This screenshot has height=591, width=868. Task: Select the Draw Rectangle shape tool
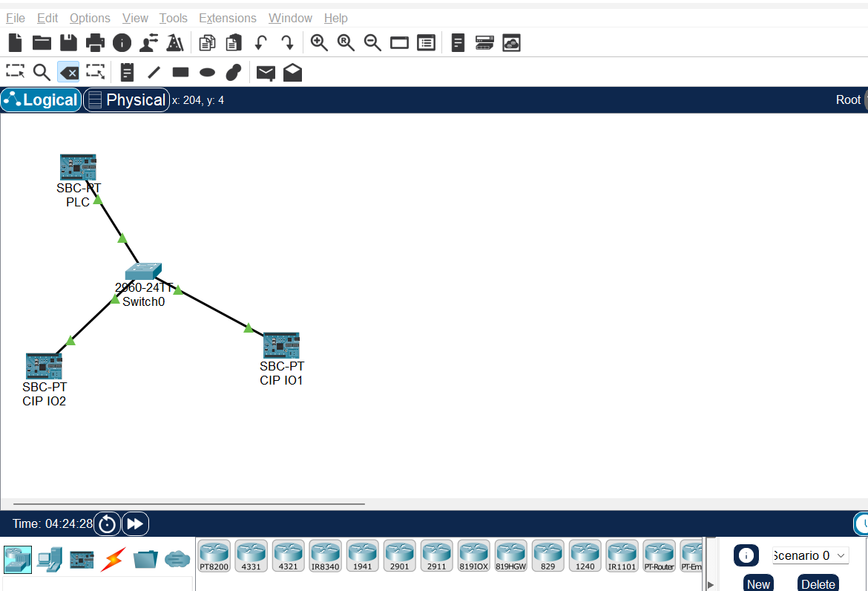pos(180,72)
